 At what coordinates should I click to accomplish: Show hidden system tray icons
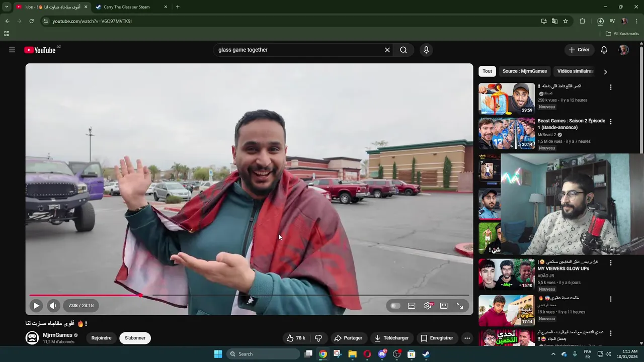(x=553, y=354)
